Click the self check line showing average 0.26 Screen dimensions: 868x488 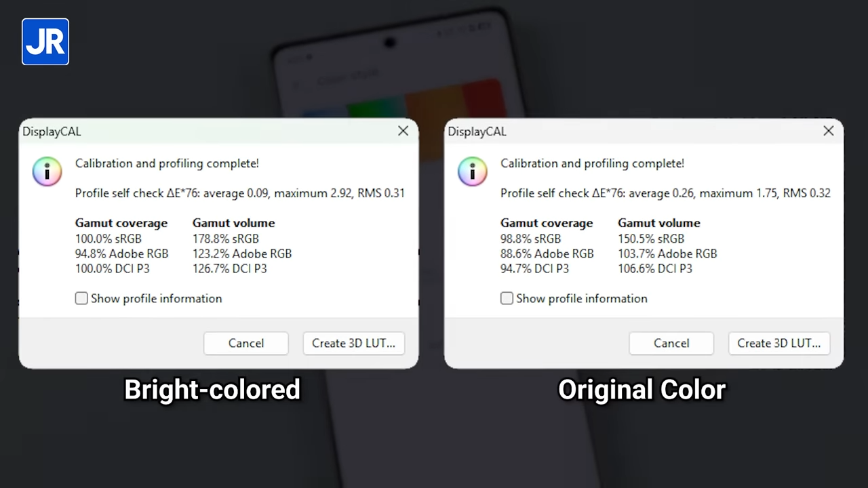(665, 193)
